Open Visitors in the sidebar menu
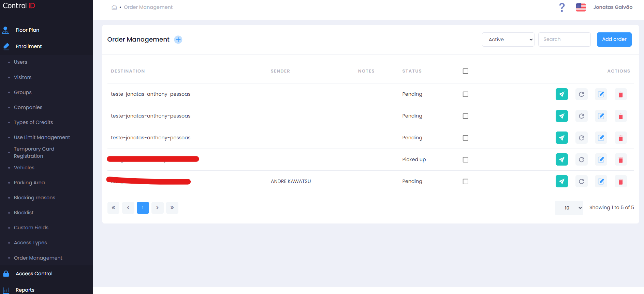The height and width of the screenshot is (294, 644). tap(23, 77)
